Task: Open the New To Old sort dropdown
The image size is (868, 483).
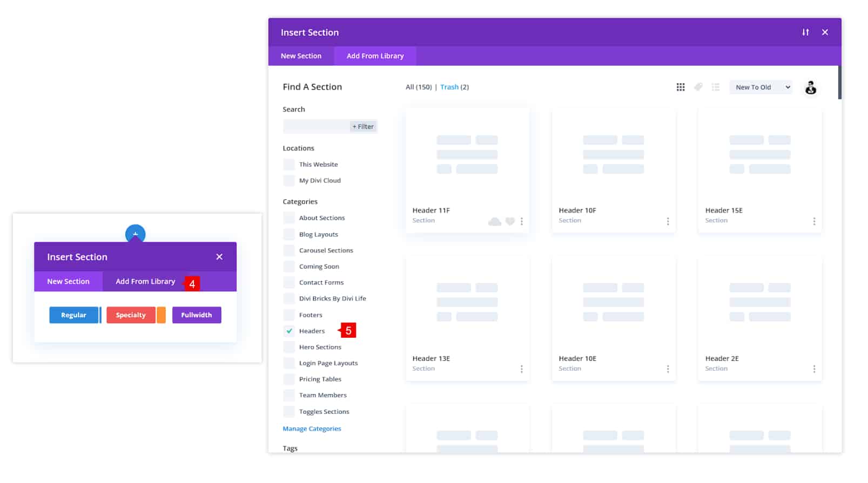Action: (761, 87)
